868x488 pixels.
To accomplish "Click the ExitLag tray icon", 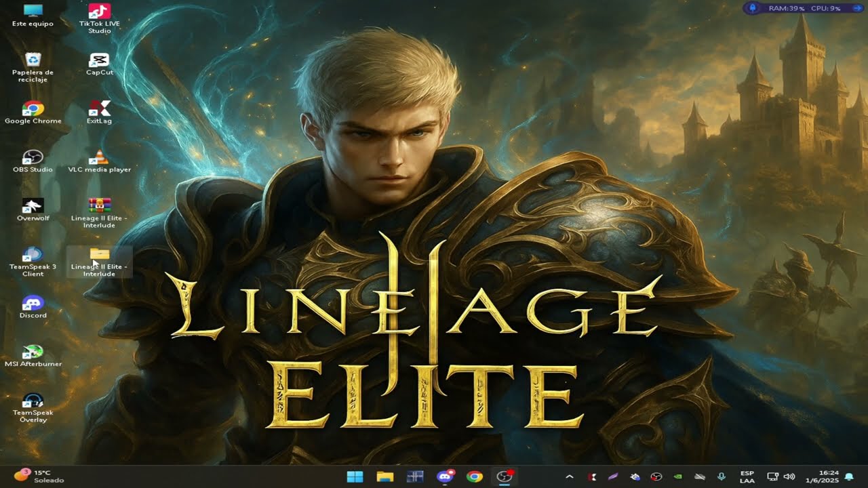I will (592, 476).
